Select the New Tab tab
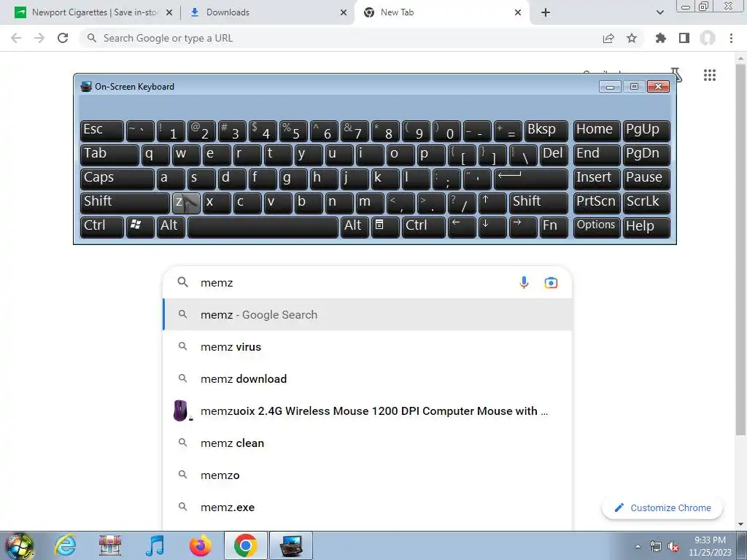Viewport: 747px width, 560px height. tap(441, 12)
